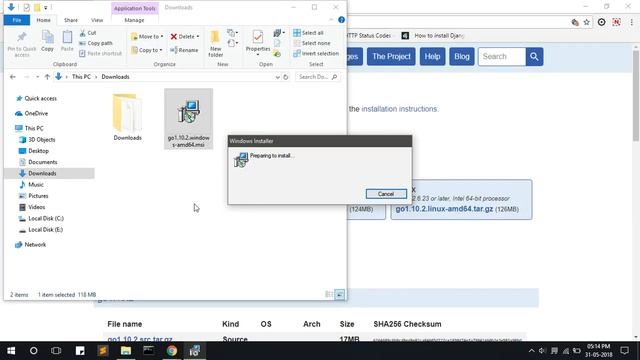Click the Paste ribbon icon
The width and height of the screenshot is (640, 360).
click(67, 37)
